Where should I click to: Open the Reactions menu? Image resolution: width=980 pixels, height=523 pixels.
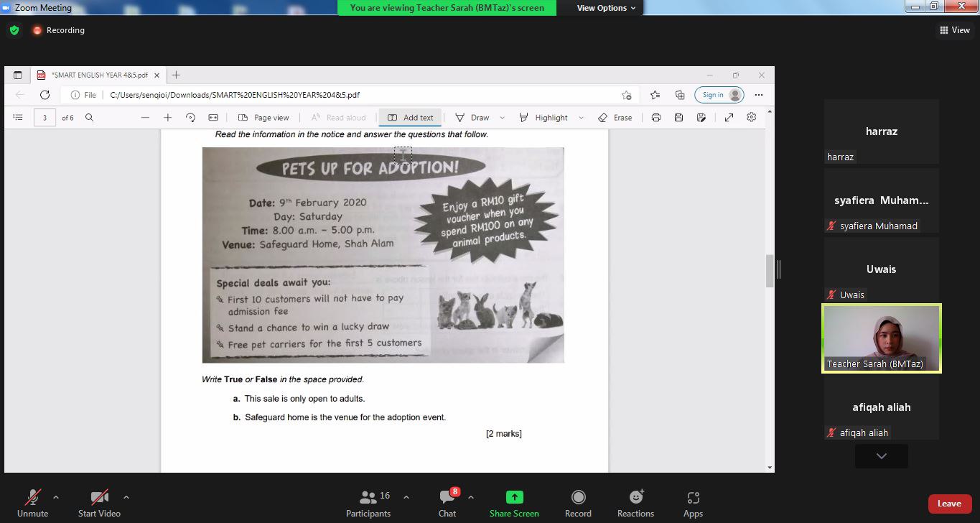(635, 503)
